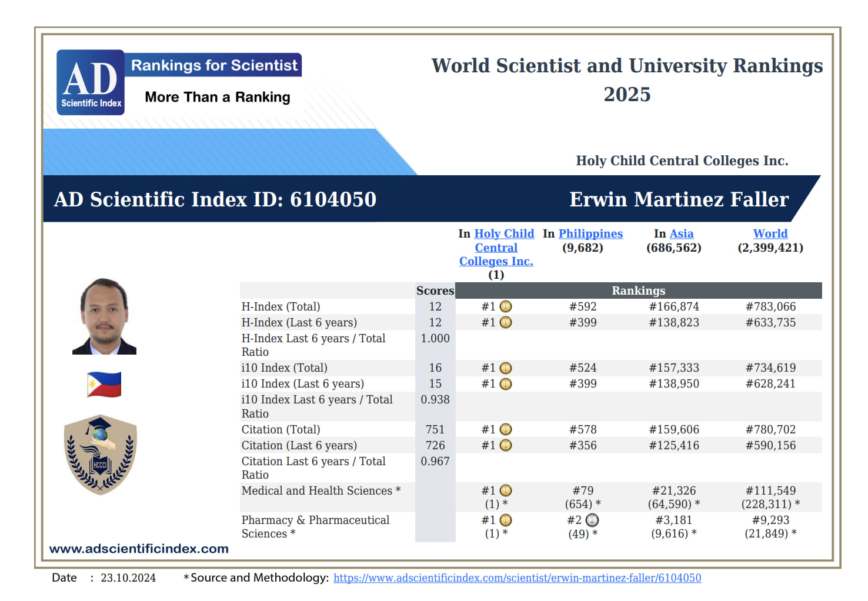Viewport: 868px width, 601px height.
Task: Click the www.adscientificindex.com footer text
Action: [139, 549]
